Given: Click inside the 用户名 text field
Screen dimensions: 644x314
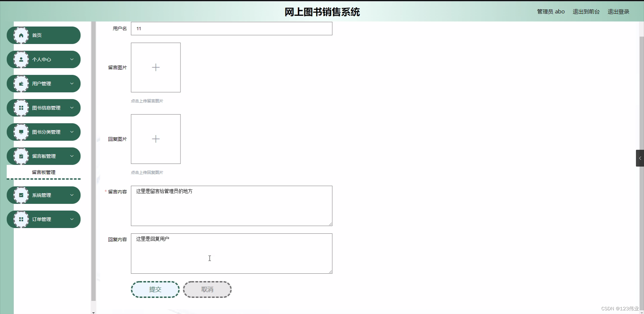Looking at the screenshot, I should pyautogui.click(x=231, y=29).
